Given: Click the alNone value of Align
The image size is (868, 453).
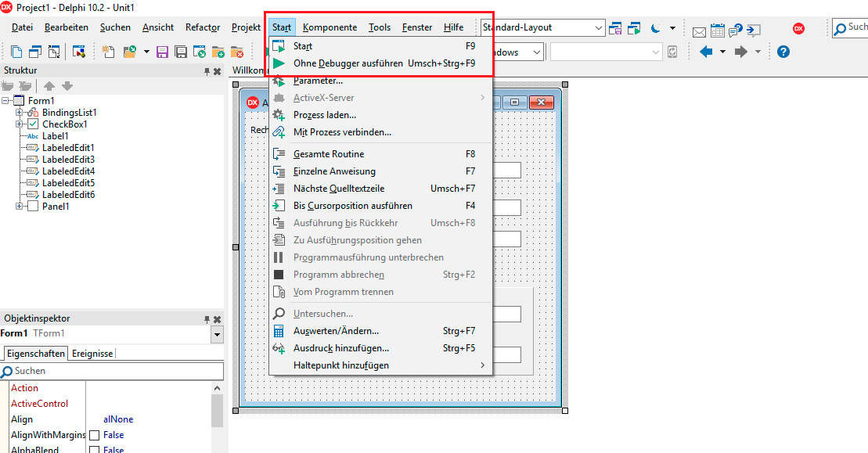Looking at the screenshot, I should point(118,420).
